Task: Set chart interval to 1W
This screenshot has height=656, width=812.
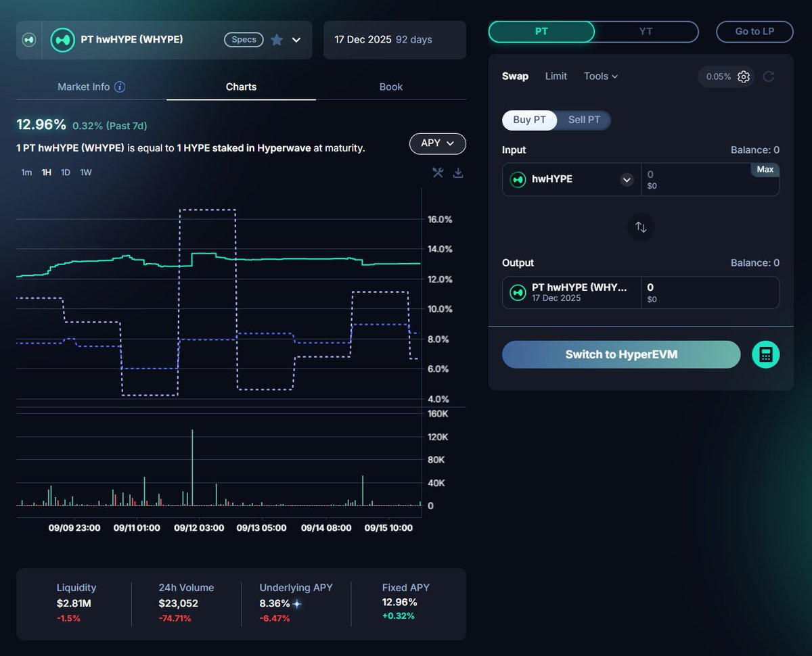Action: point(86,172)
